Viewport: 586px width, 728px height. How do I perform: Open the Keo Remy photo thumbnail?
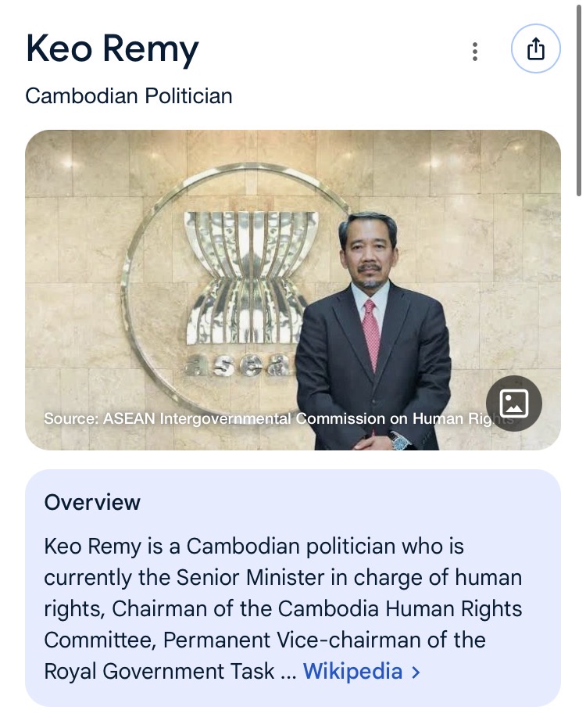pyautogui.click(x=292, y=289)
